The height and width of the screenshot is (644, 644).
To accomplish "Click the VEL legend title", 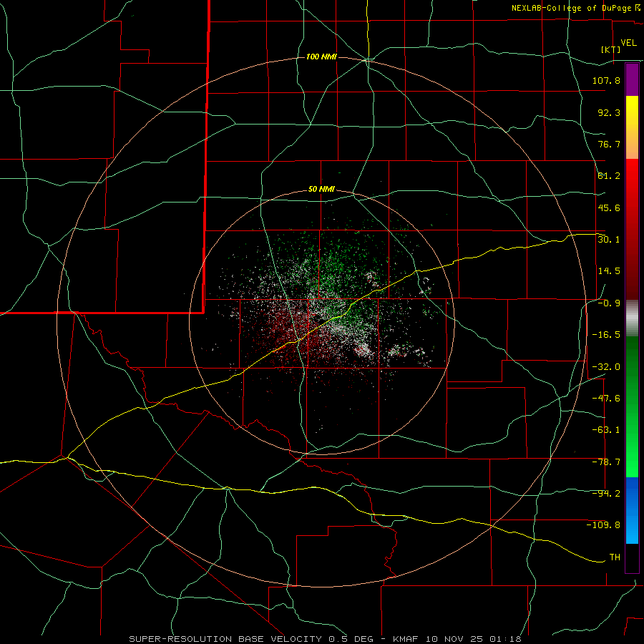I will click(x=628, y=43).
